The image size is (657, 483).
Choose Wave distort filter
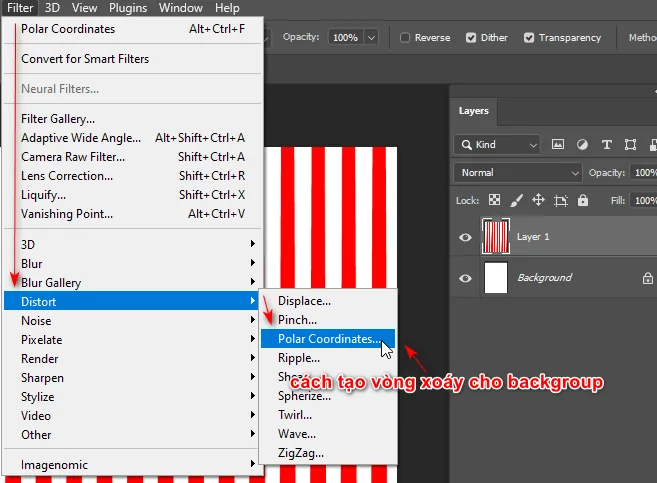pyautogui.click(x=328, y=434)
